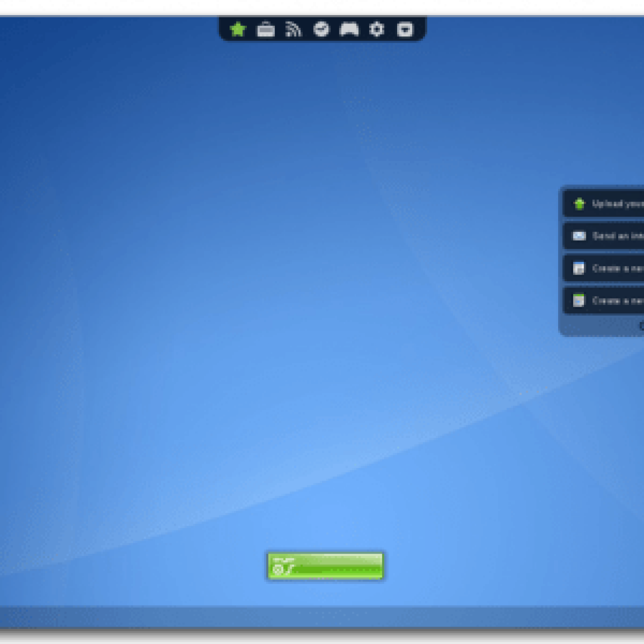Click the green upload arrow icon
644x644 pixels.
click(x=579, y=204)
